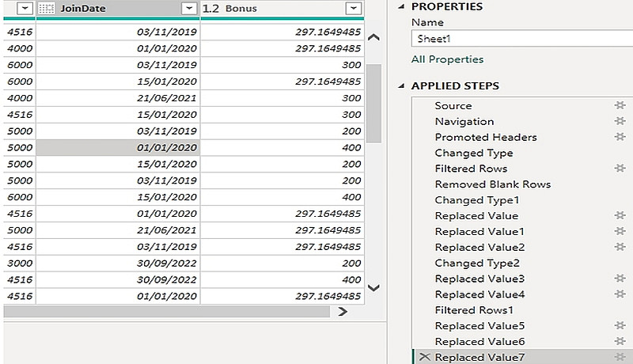Select the Removed Blank Rows step

492,184
